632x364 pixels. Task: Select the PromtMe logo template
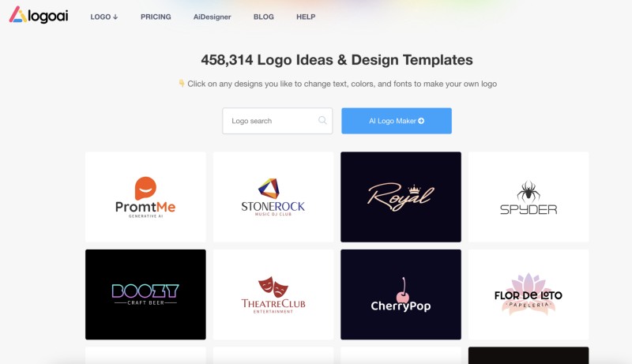145,197
